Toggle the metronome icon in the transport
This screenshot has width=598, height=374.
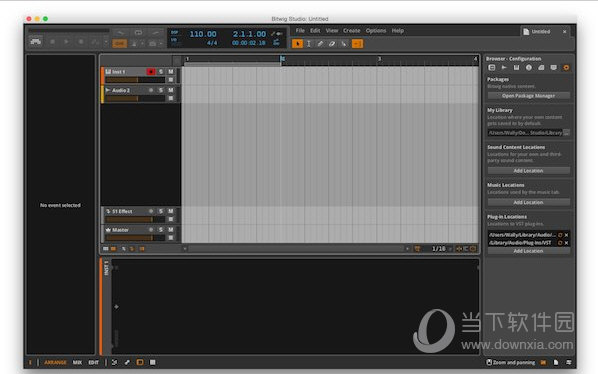(x=134, y=44)
